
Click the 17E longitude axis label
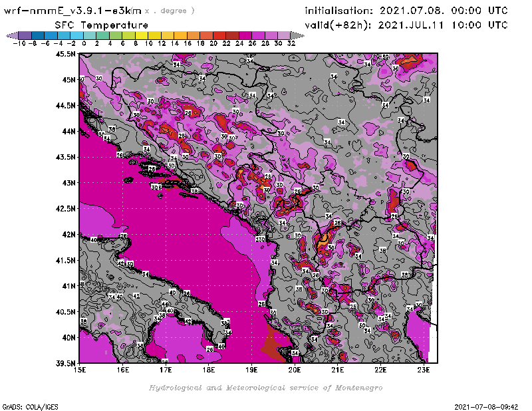coord(166,370)
